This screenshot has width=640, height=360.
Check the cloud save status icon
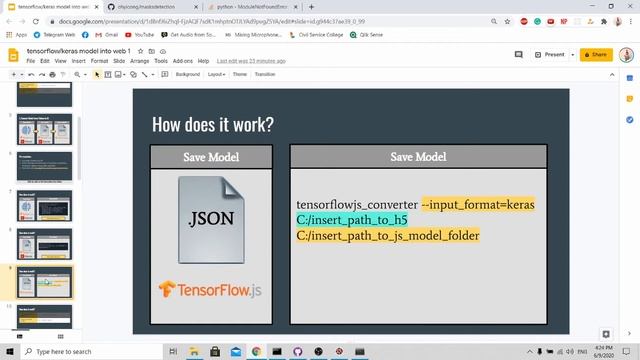(163, 51)
